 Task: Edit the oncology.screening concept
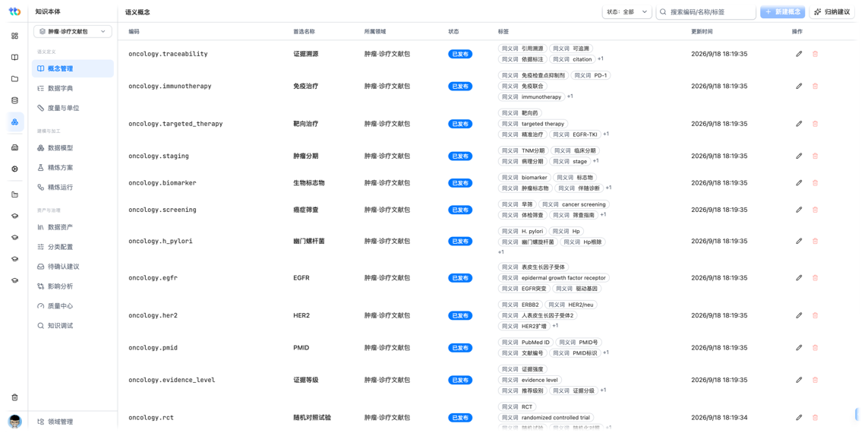[x=799, y=210]
